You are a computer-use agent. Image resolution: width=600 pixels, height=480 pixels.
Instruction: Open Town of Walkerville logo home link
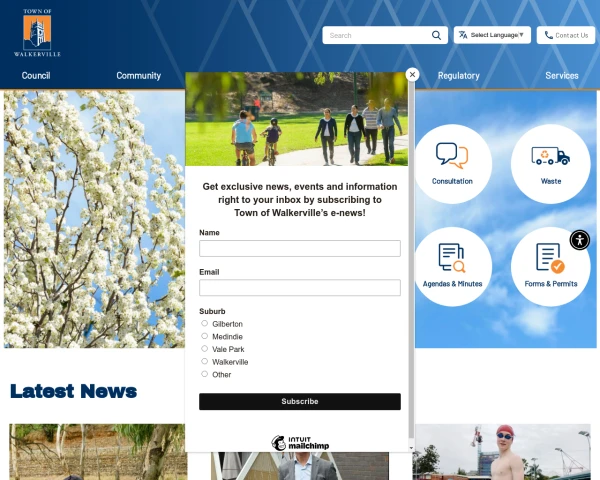pyautogui.click(x=37, y=33)
